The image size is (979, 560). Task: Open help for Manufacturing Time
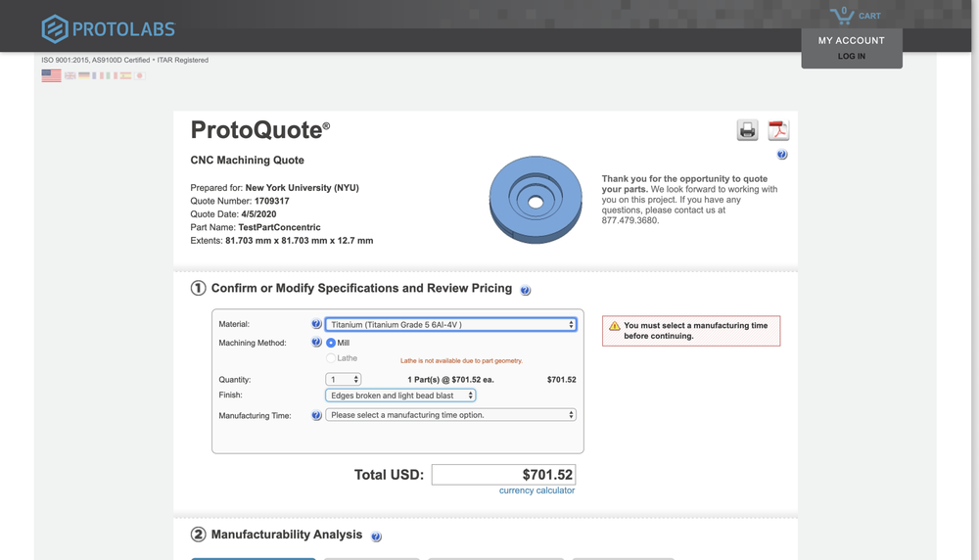[x=316, y=415]
